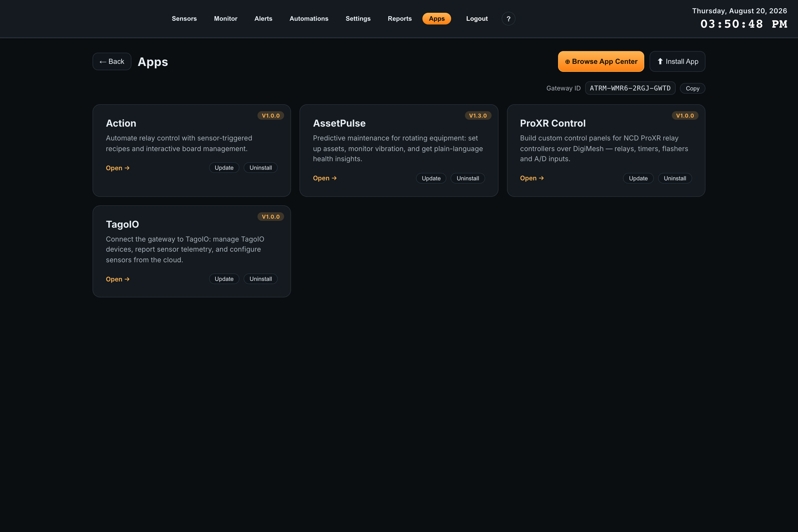Image resolution: width=798 pixels, height=532 pixels.
Task: Click Logout in the navigation bar
Action: [477, 19]
